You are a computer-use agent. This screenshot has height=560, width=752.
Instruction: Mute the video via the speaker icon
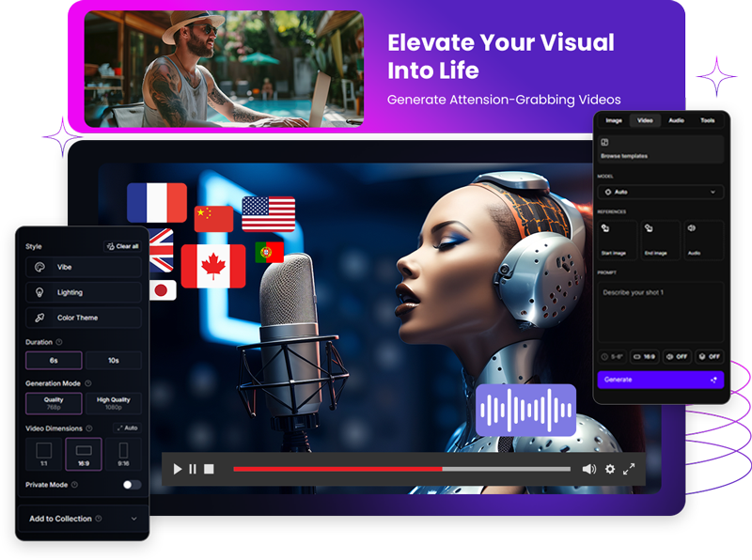coord(588,469)
